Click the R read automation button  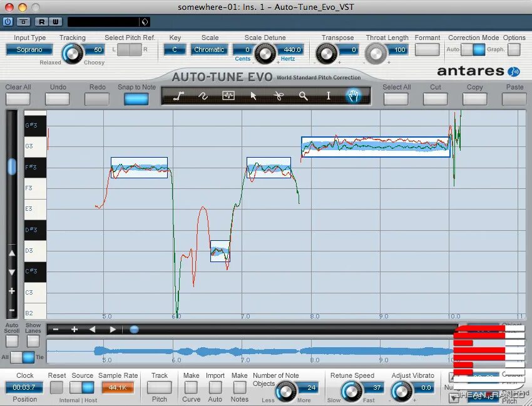(41, 22)
